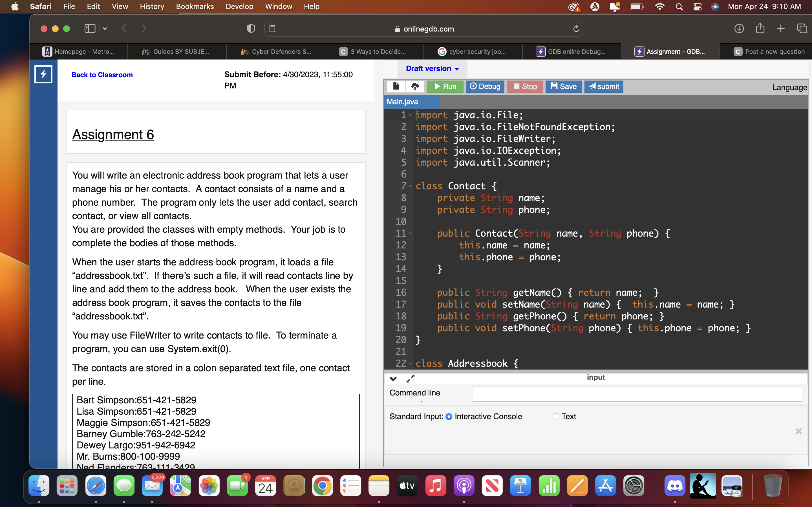Collapse the Contact class code fold

tap(410, 186)
